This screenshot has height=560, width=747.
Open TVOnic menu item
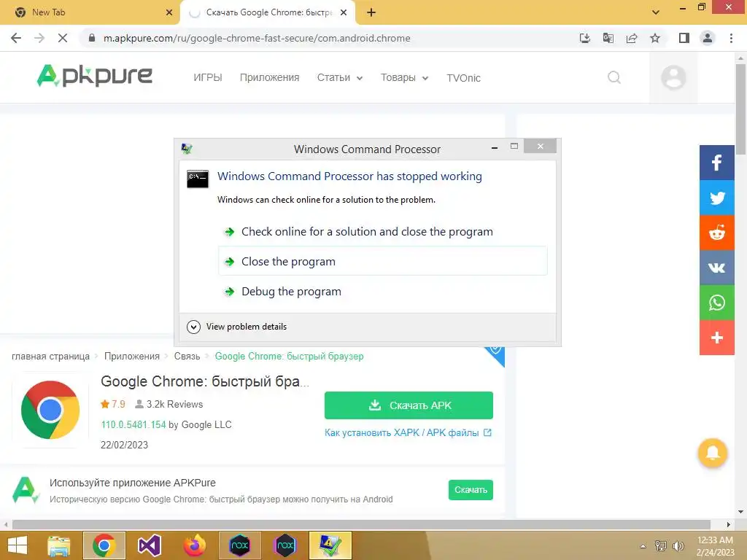click(463, 77)
